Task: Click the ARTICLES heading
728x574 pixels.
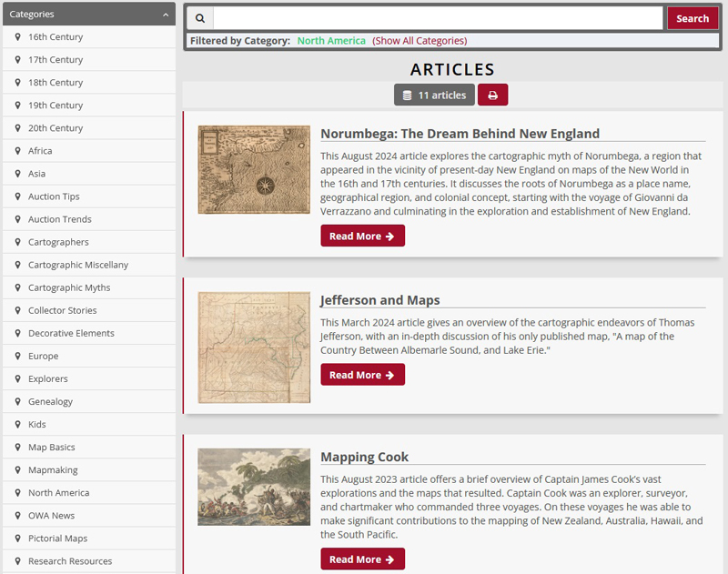Action: click(x=452, y=70)
